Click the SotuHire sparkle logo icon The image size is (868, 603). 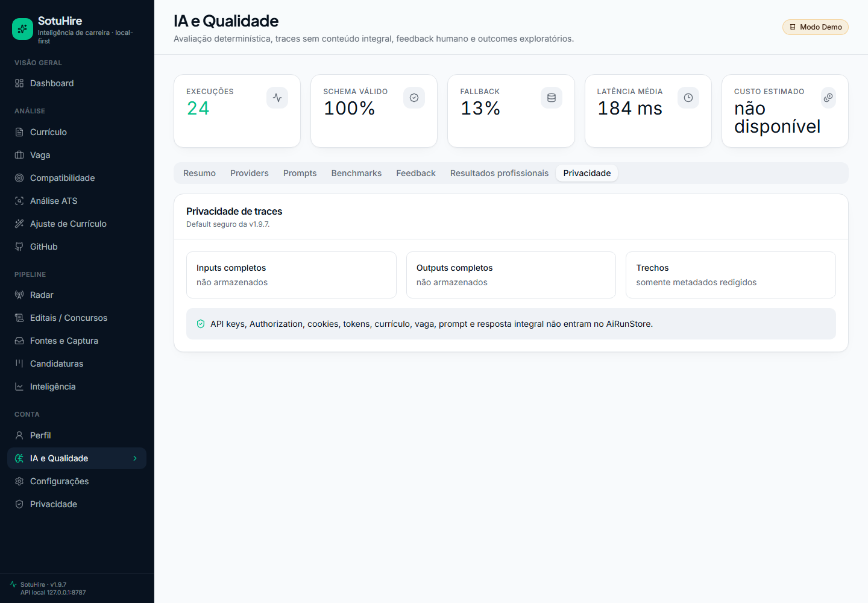22,29
